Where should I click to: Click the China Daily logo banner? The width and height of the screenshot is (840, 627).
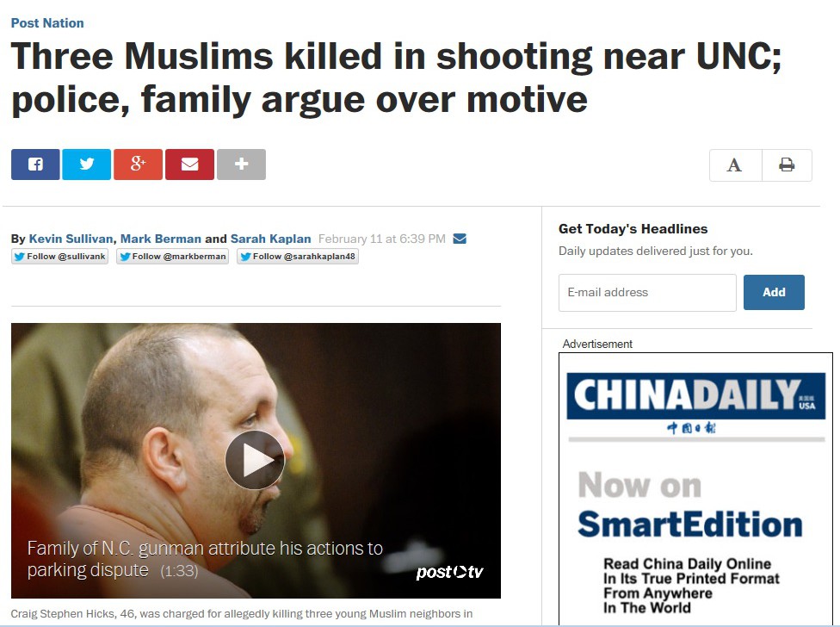[696, 396]
